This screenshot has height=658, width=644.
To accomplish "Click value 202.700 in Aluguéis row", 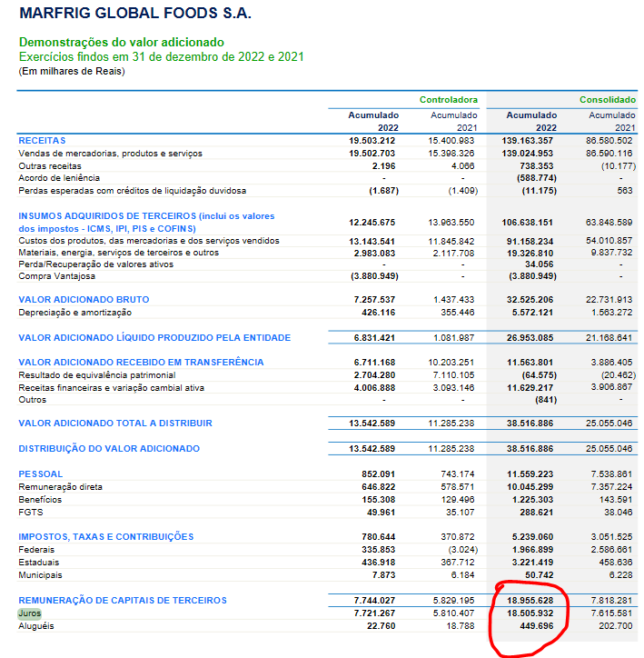I will point(615,626).
